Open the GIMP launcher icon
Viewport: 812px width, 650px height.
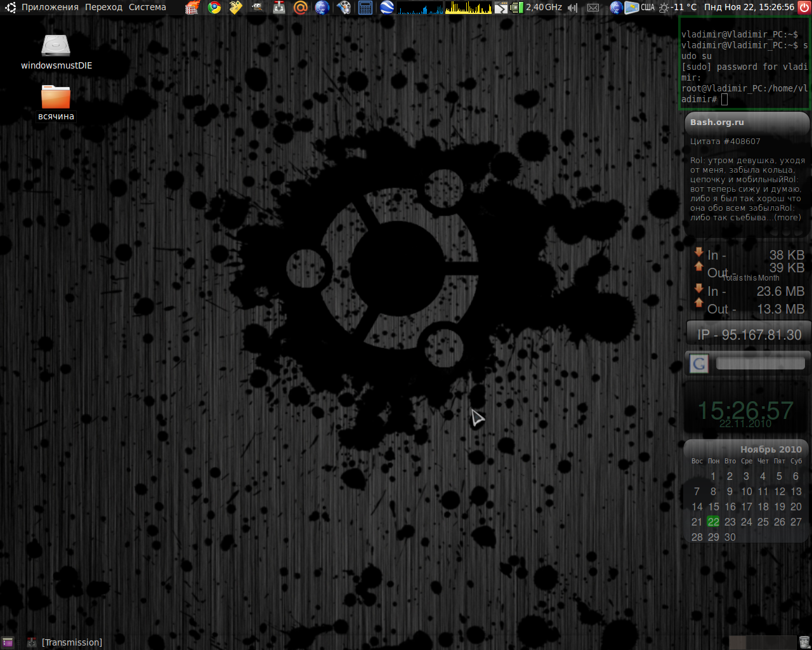(257, 8)
